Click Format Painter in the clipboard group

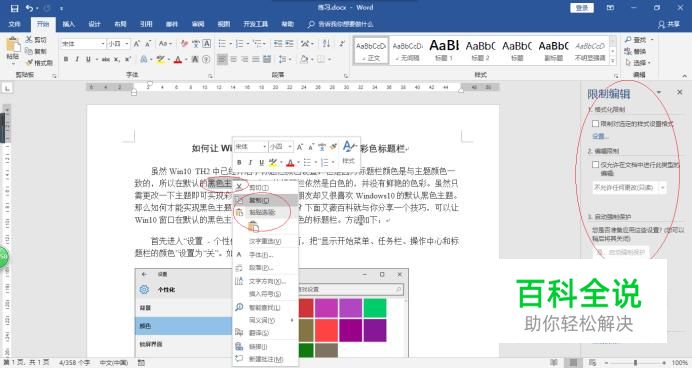tap(39, 63)
